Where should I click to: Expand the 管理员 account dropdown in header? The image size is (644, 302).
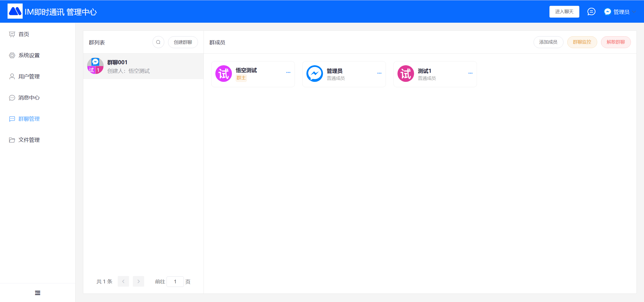(620, 12)
